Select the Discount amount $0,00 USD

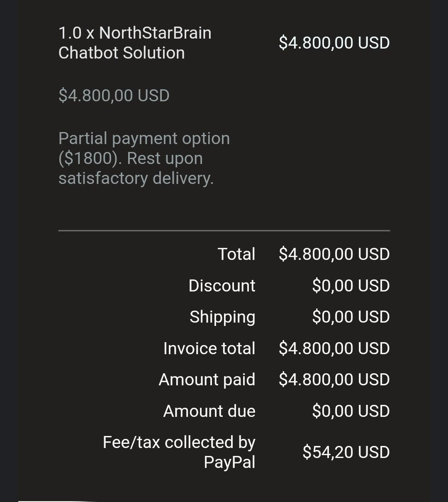coord(351,286)
